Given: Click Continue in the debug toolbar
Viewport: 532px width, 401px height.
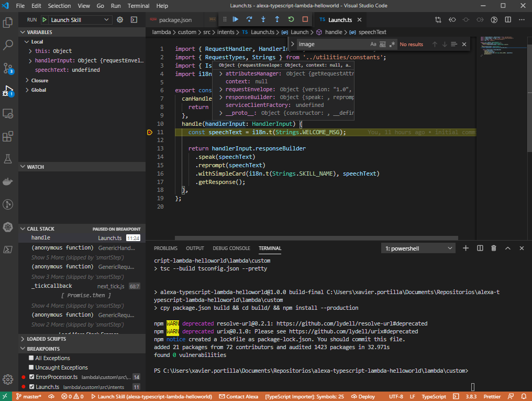Looking at the screenshot, I should tap(236, 19).
